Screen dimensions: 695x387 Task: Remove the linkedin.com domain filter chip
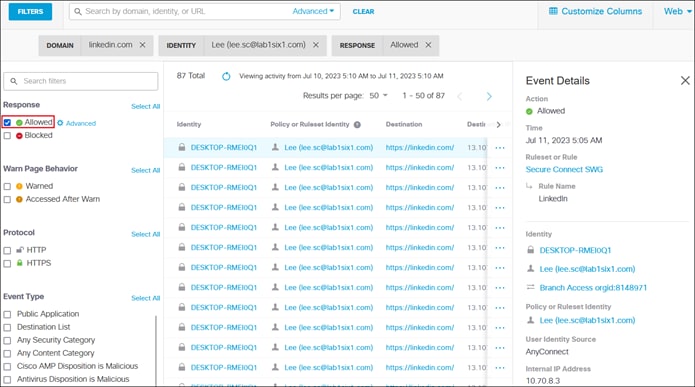click(142, 45)
